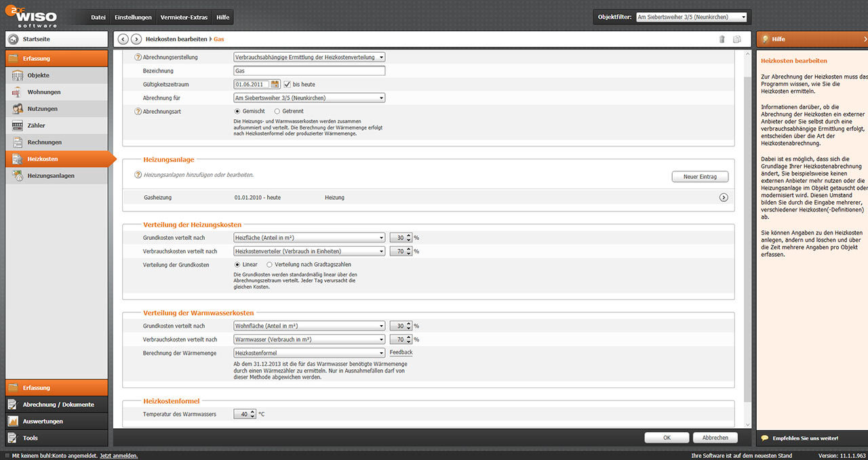This screenshot has height=460, width=868.
Task: Click the help icon beside Abrechnungsart
Action: click(x=138, y=111)
